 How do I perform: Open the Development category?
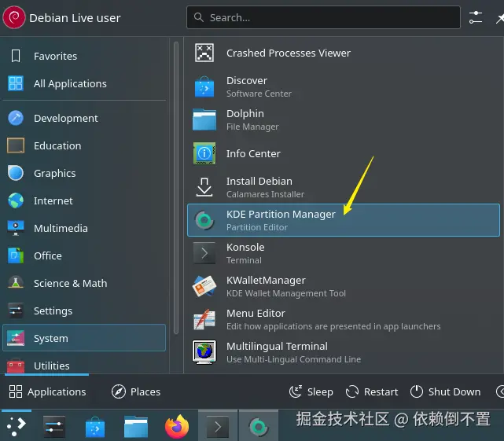click(84, 118)
